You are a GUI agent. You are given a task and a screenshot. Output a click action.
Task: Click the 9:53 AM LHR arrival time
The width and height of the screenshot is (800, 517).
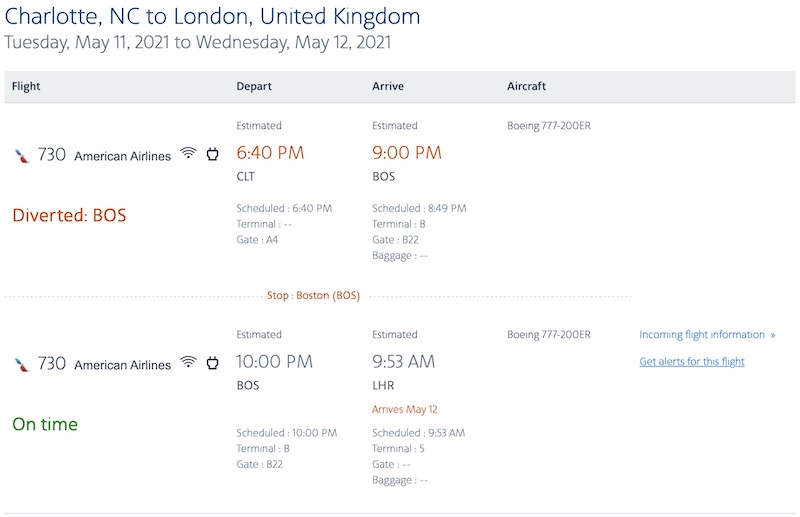404,361
